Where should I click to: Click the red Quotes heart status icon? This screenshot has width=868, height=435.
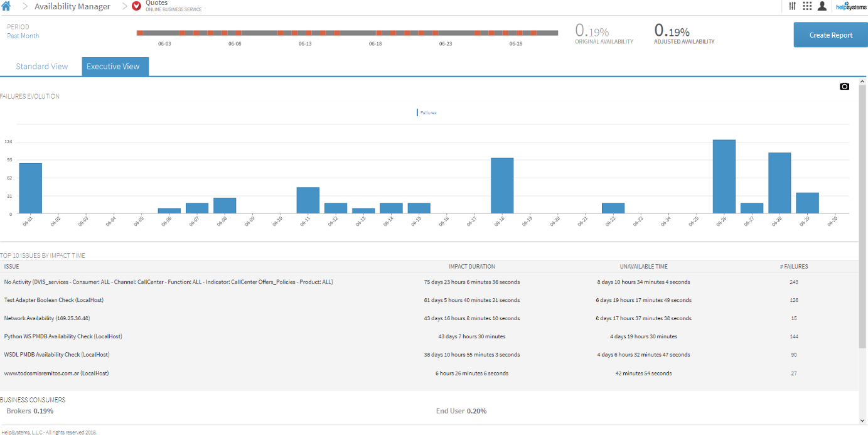[x=136, y=6]
